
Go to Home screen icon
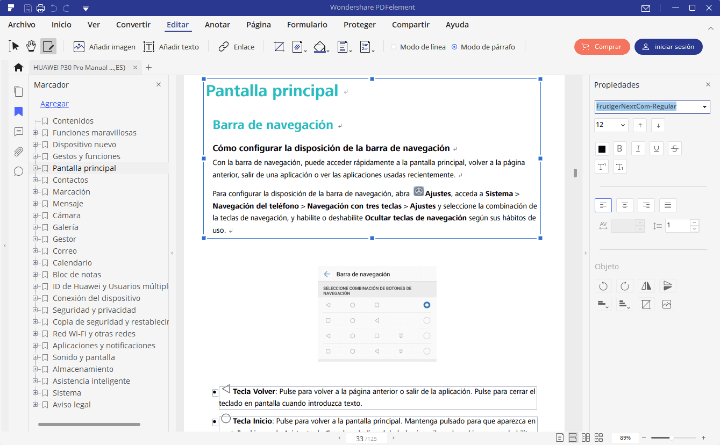click(18, 68)
